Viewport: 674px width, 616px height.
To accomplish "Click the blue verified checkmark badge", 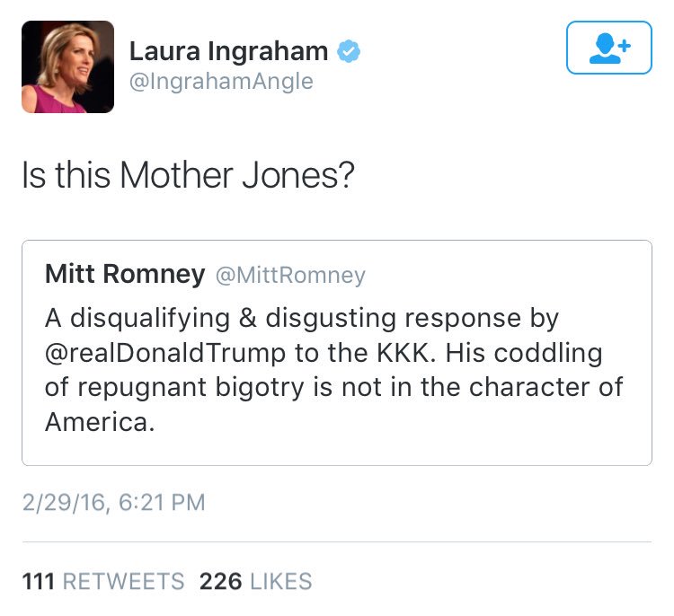I will (348, 53).
